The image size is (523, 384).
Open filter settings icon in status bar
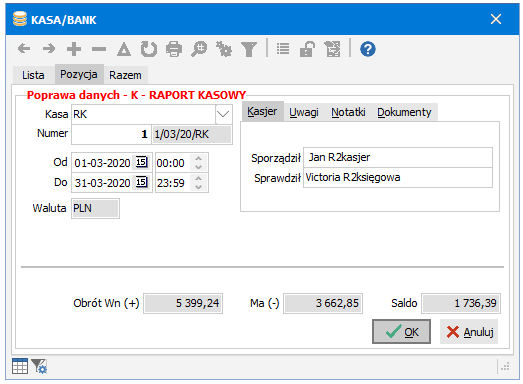tap(39, 366)
